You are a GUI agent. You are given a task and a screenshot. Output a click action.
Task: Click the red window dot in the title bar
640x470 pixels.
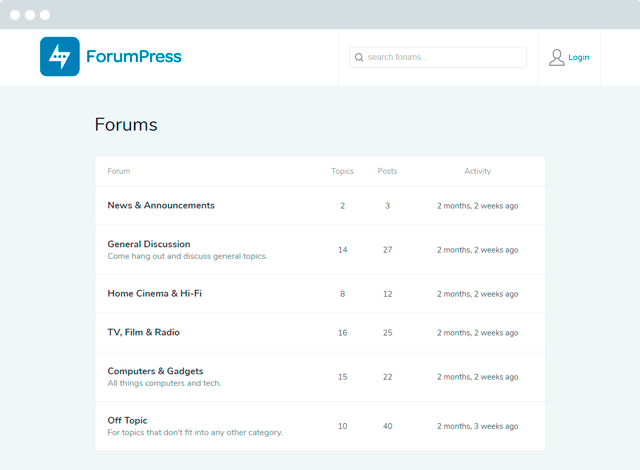(14, 15)
